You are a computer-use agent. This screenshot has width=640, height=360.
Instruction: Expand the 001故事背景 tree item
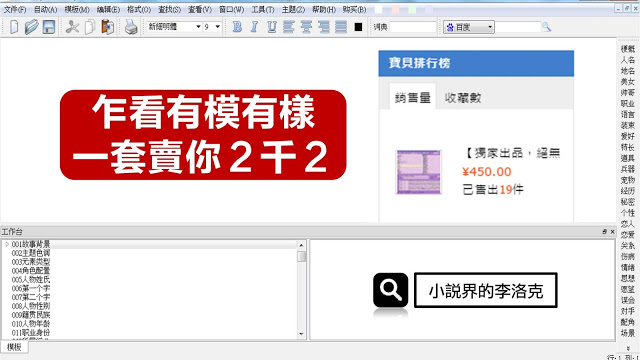(7, 244)
